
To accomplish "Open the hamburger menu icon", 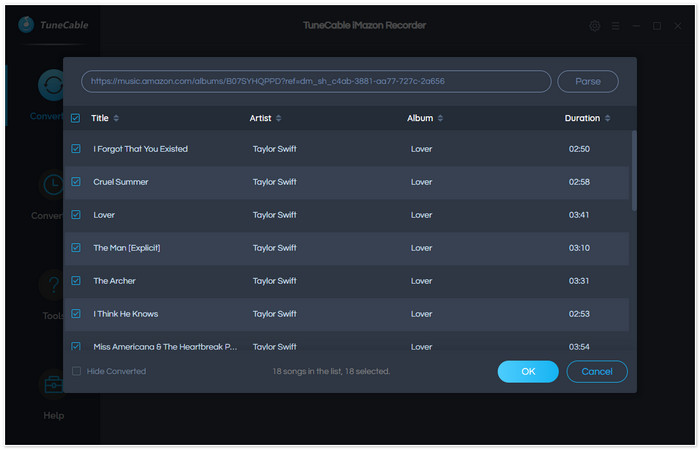I will pyautogui.click(x=615, y=26).
